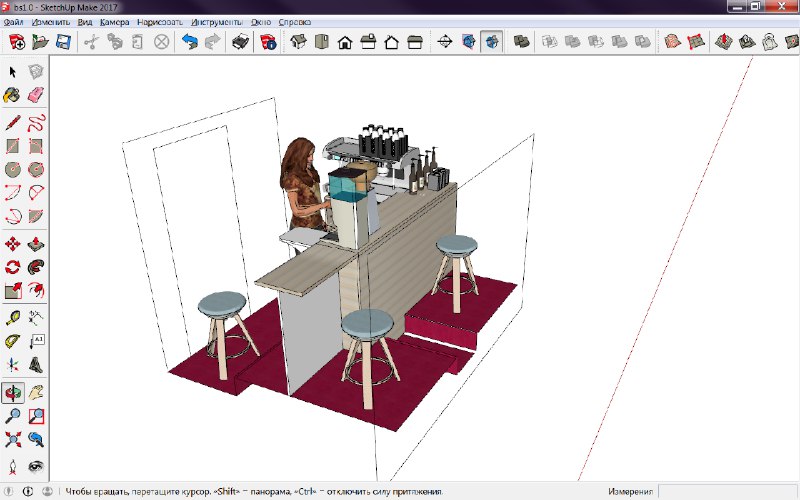Viewport: 800px width, 500px height.
Task: Pick the Eraser tool
Action: 36,95
